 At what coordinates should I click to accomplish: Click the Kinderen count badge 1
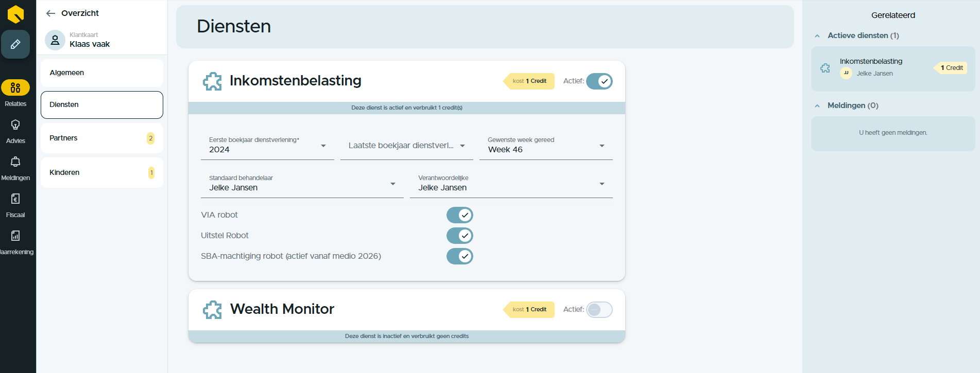[x=151, y=173]
